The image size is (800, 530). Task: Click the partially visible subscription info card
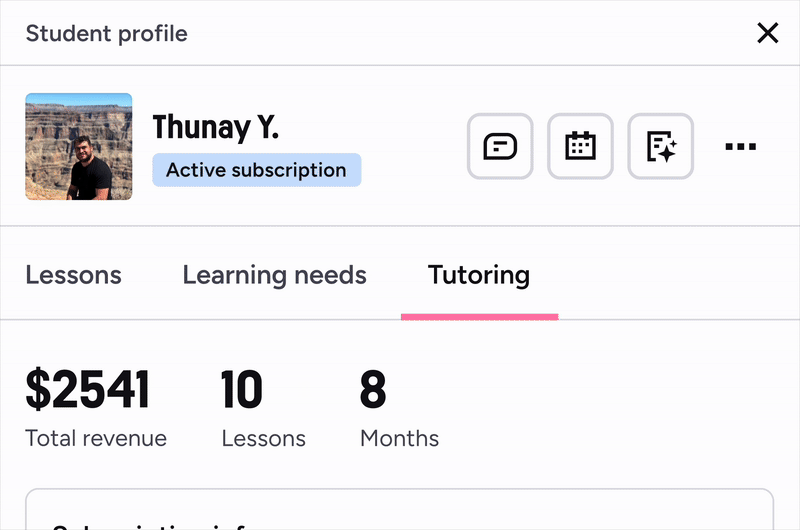pyautogui.click(x=399, y=509)
